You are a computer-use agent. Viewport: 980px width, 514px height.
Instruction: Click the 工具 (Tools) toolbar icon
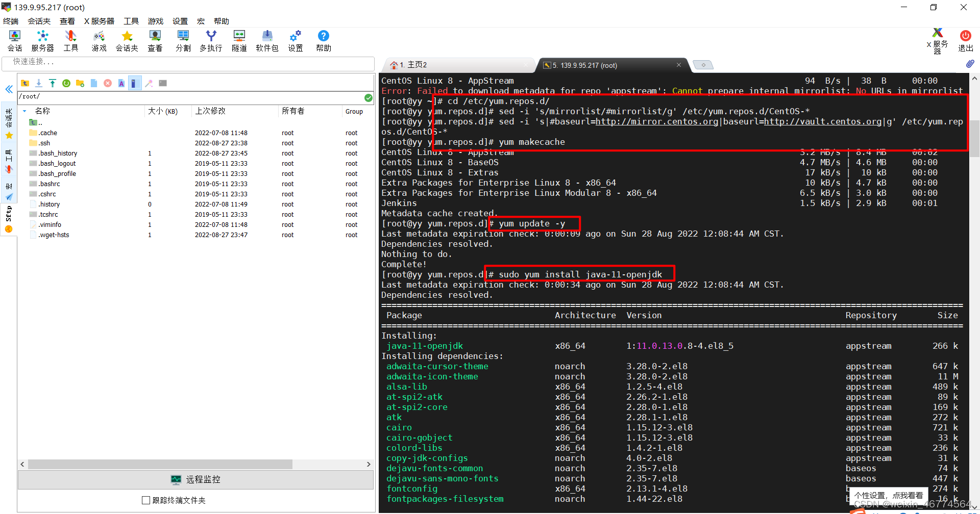pyautogui.click(x=70, y=41)
